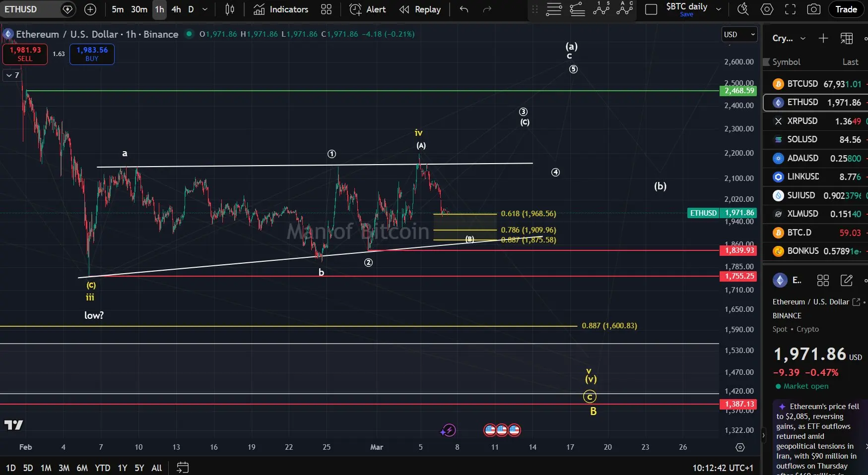The width and height of the screenshot is (868, 475).
Task: Collapse the indicator legend showing 7
Action: 12,75
